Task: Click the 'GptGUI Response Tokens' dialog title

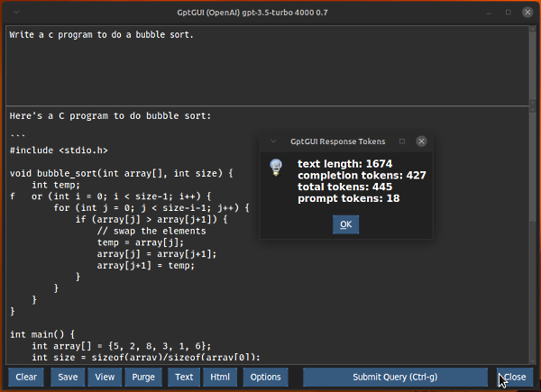Action: pos(337,141)
